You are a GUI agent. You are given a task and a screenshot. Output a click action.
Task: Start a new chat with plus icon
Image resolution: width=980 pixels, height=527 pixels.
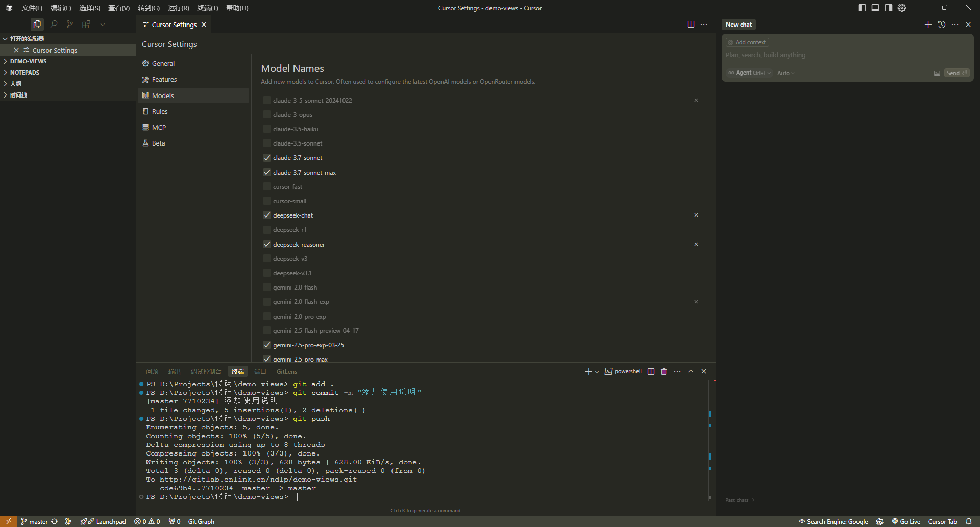928,24
